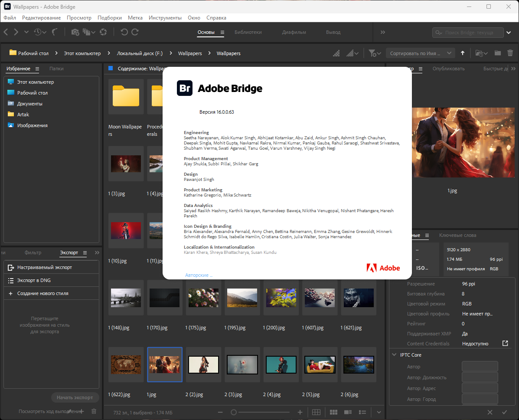This screenshot has width=519, height=420.
Task: Switch to thumbnails view icon
Action: coord(334,412)
